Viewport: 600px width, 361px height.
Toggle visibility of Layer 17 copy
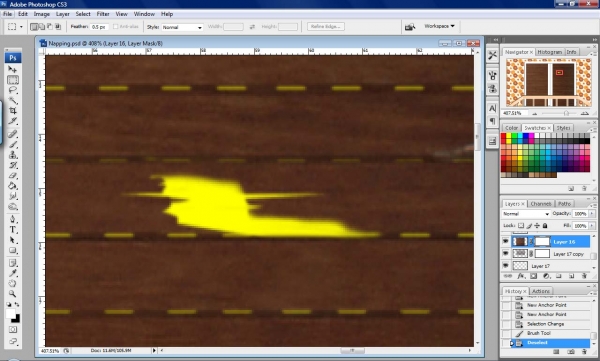(x=505, y=253)
